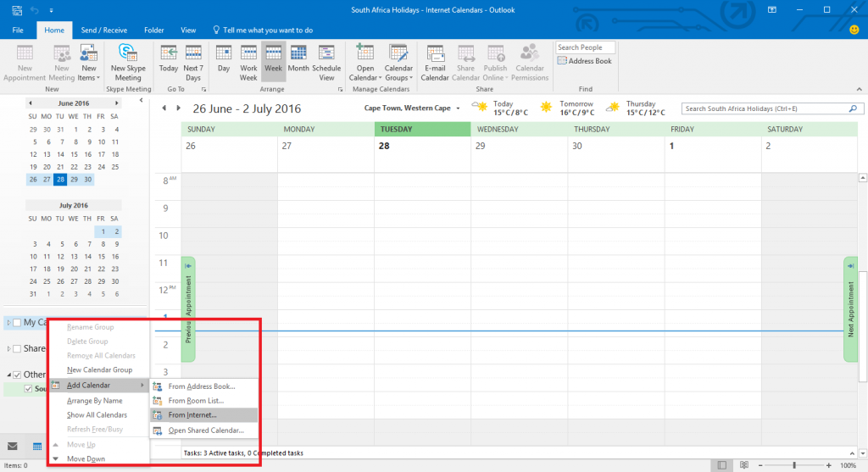
Task: Untick the South Africa Holidays calendar checkbox
Action: (28, 388)
